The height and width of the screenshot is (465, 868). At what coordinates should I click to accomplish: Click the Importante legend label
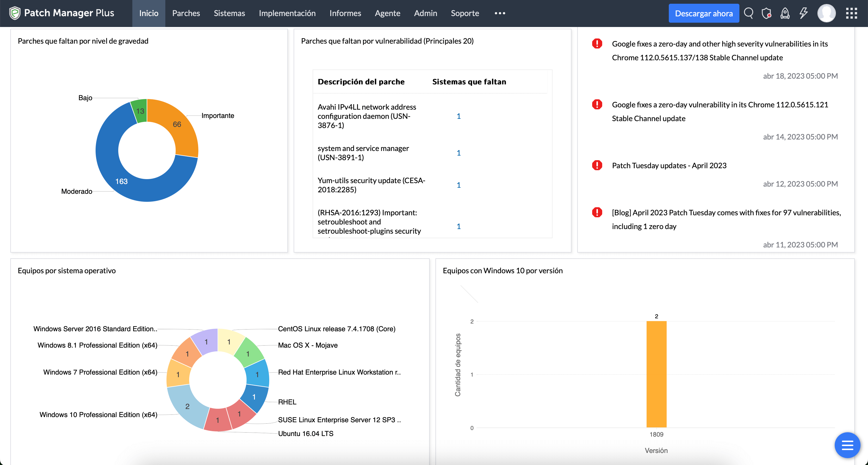(x=218, y=116)
